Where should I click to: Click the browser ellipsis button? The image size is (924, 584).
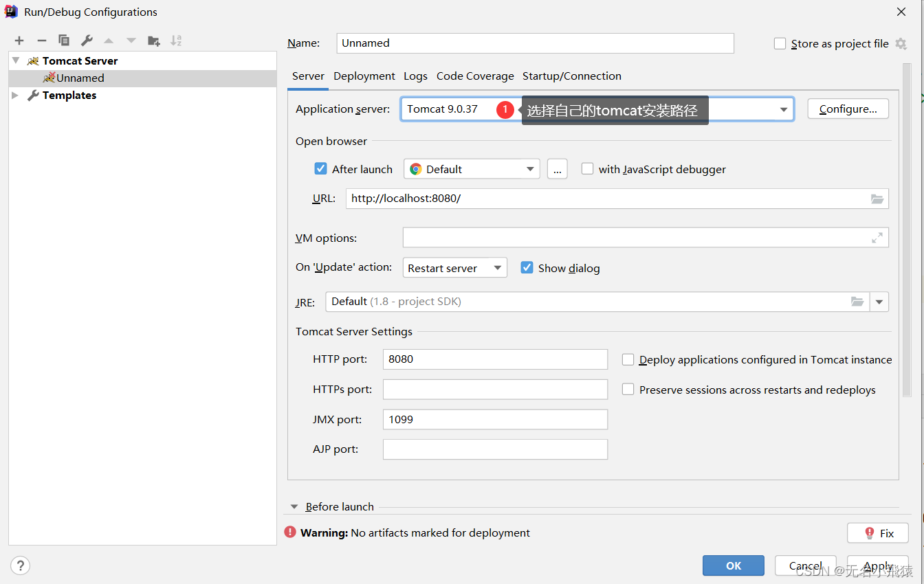(558, 169)
